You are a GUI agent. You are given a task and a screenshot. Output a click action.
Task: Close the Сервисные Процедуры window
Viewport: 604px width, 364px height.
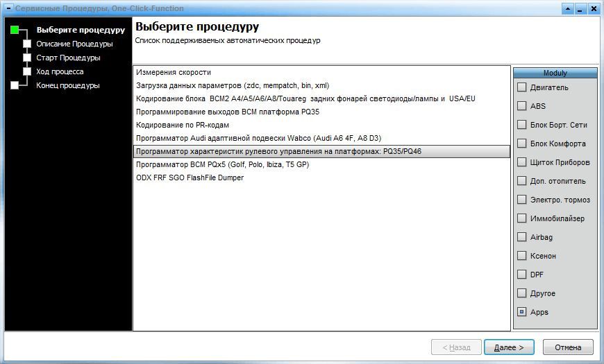[594, 8]
